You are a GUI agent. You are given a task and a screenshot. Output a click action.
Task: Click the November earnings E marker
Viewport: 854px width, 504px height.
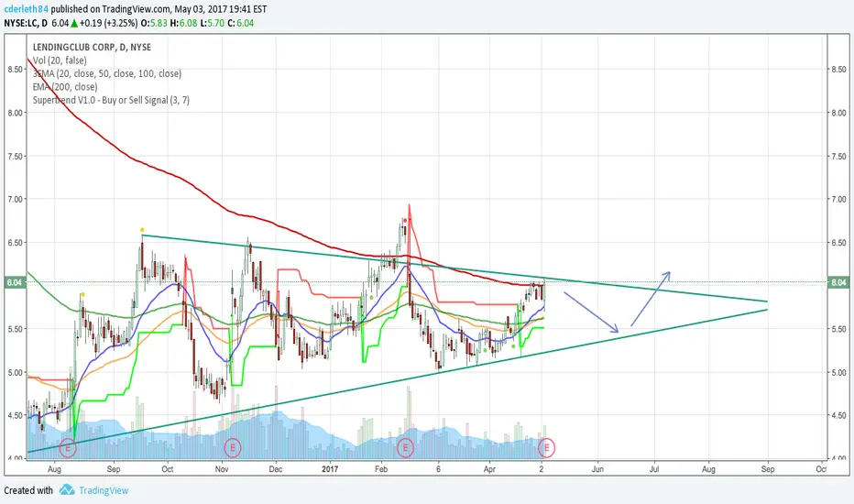point(233,448)
